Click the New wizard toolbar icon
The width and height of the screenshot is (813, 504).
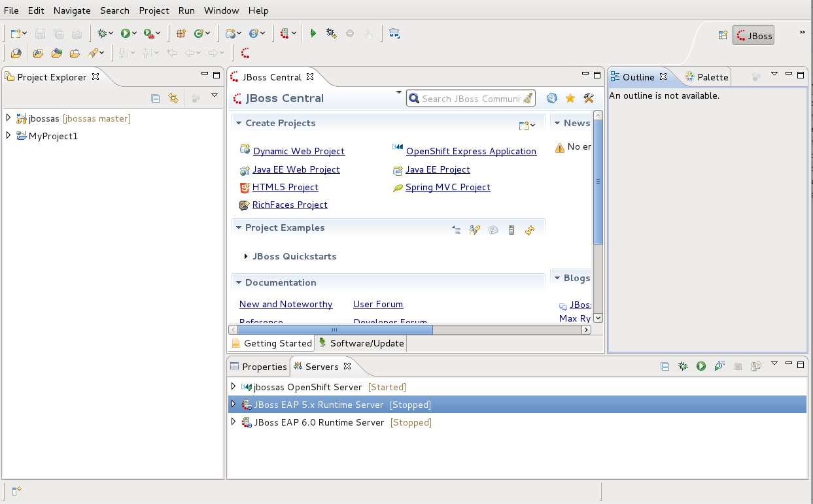point(16,33)
